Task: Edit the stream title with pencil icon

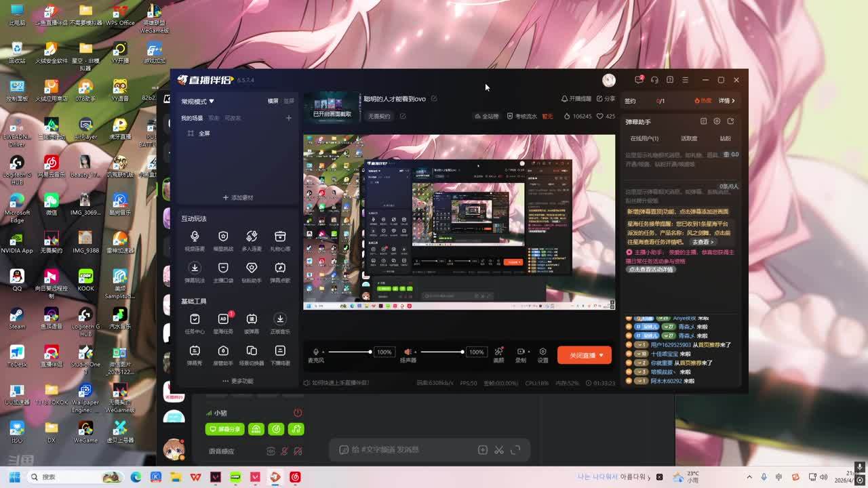Action: (x=434, y=99)
